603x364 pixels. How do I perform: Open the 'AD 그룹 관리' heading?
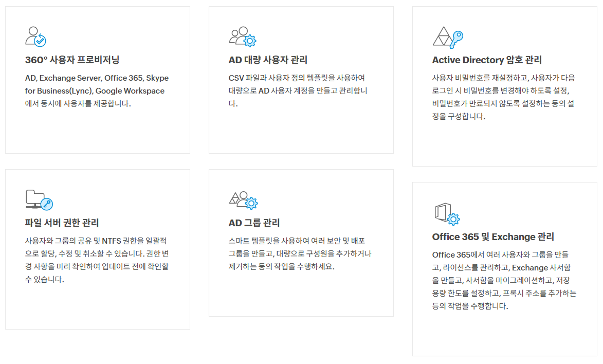(254, 223)
